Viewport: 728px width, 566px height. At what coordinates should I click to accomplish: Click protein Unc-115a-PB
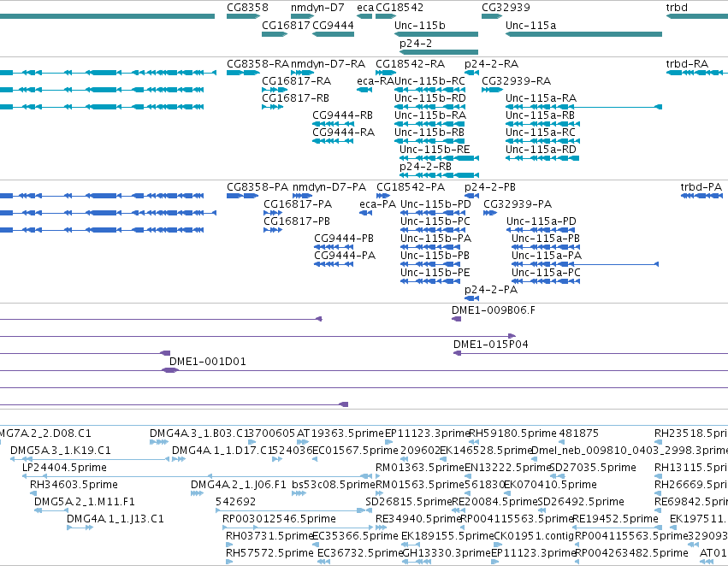click(546, 239)
